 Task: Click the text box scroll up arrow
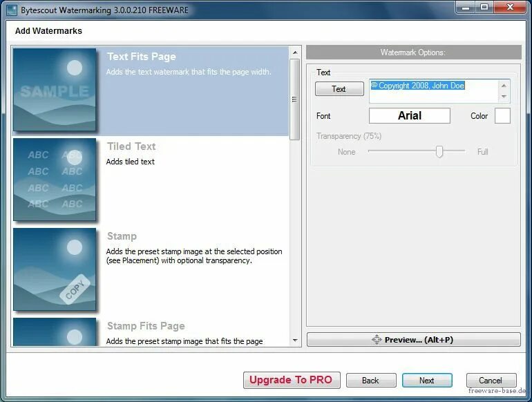pos(504,86)
